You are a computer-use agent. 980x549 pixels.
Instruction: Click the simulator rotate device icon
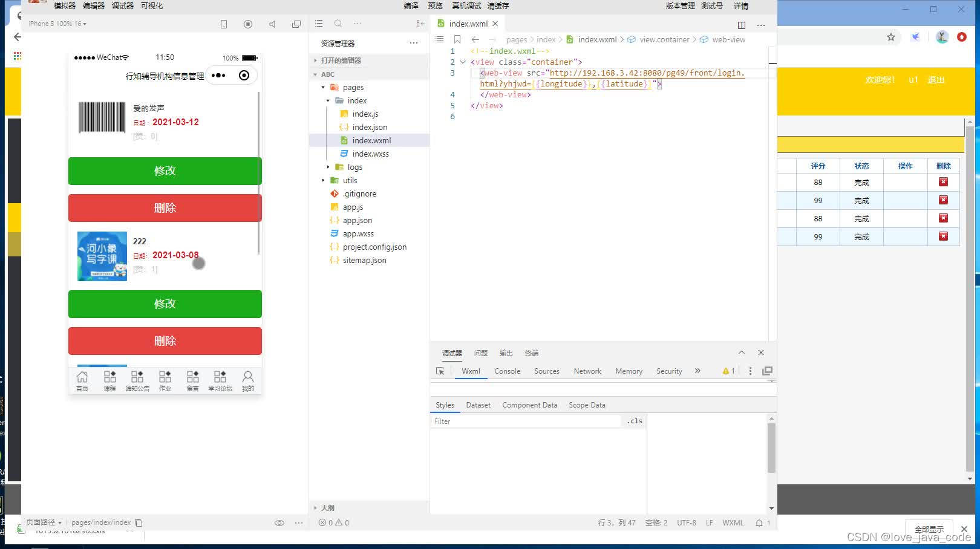click(224, 24)
